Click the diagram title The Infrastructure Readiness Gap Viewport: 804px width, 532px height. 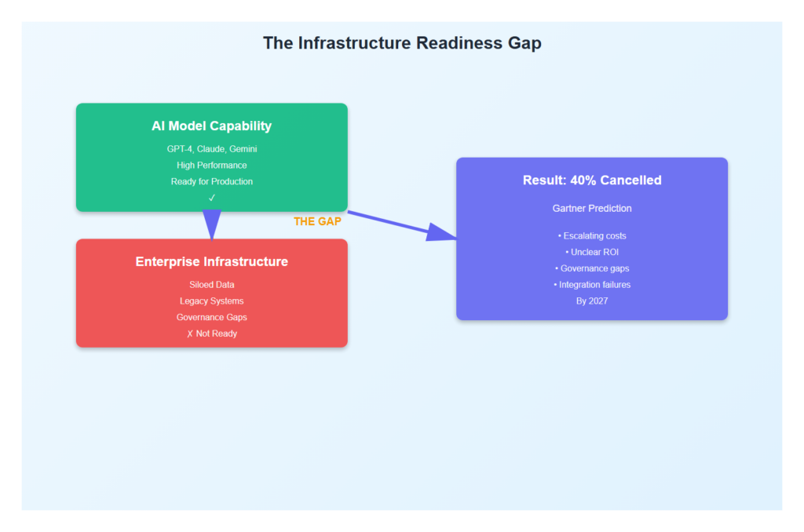click(402, 43)
